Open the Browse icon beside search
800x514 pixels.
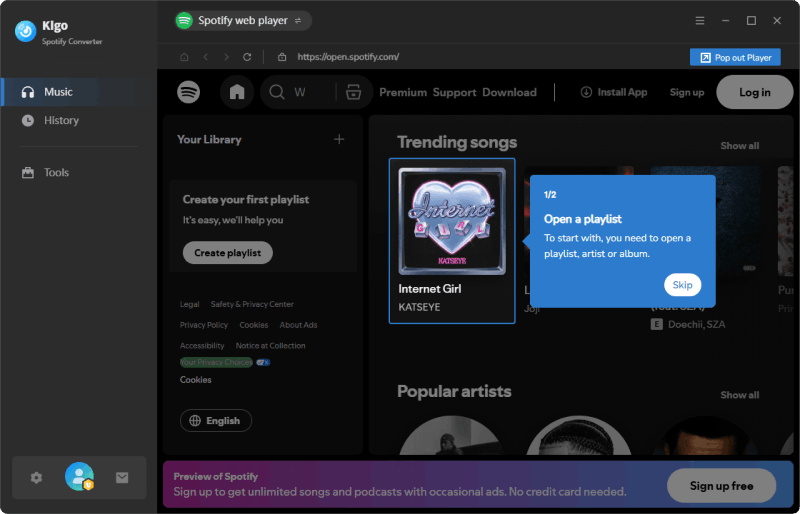(x=354, y=92)
